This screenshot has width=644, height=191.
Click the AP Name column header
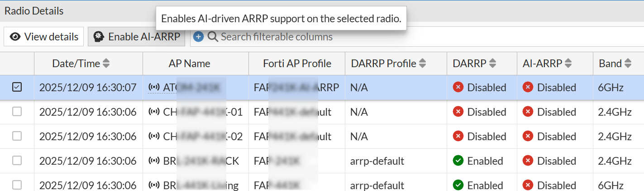(x=190, y=64)
